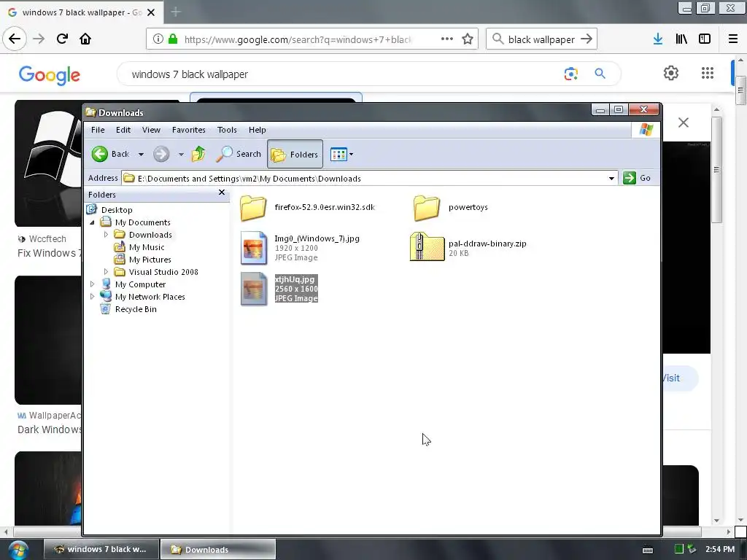The height and width of the screenshot is (560, 747).
Task: Collapse My Documents tree node
Action: pos(93,222)
